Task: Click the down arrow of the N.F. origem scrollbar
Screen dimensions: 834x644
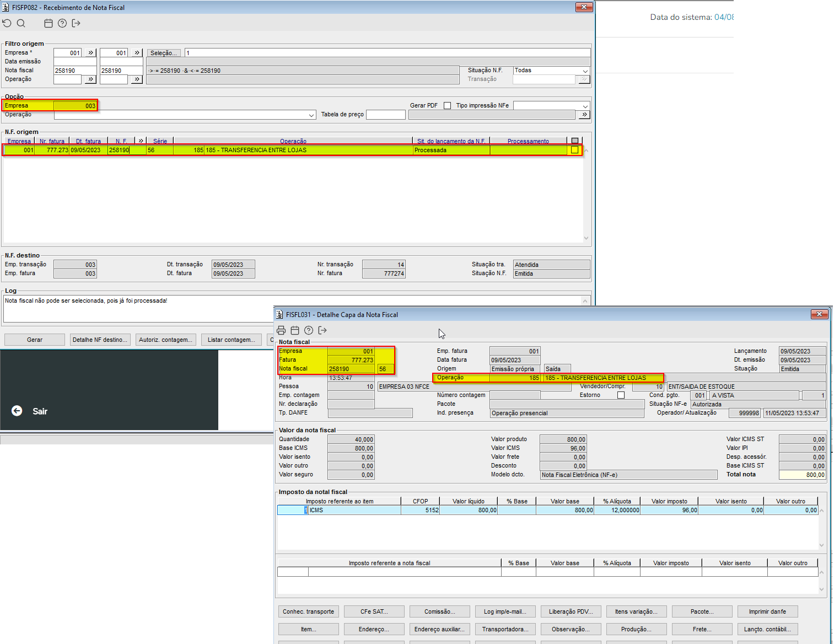Action: [586, 238]
